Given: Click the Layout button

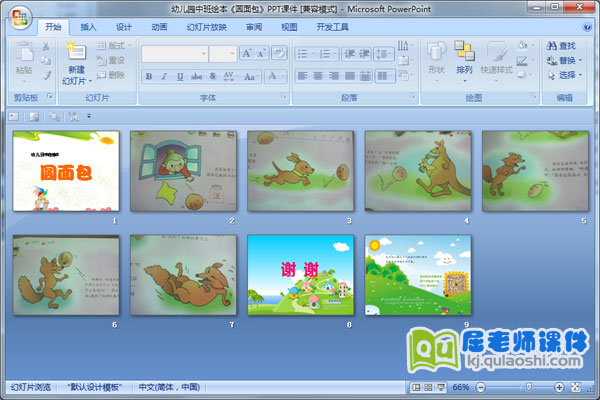Looking at the screenshot, I should tap(114, 46).
